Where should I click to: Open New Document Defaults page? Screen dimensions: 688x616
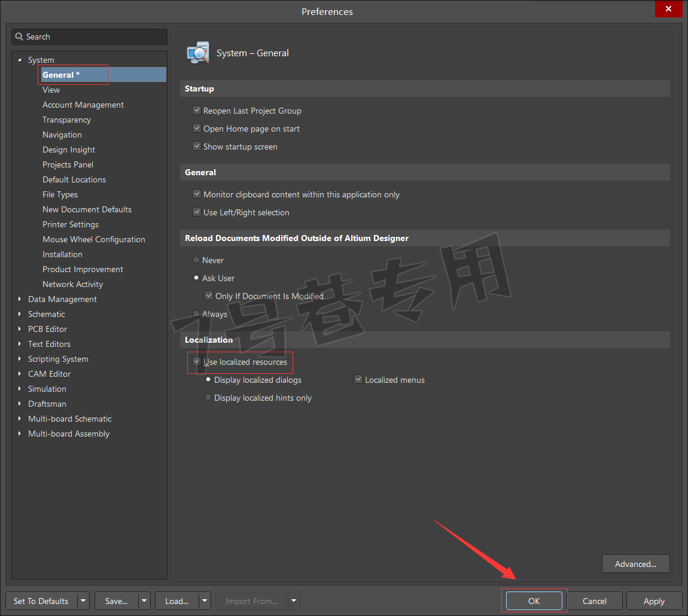point(87,209)
